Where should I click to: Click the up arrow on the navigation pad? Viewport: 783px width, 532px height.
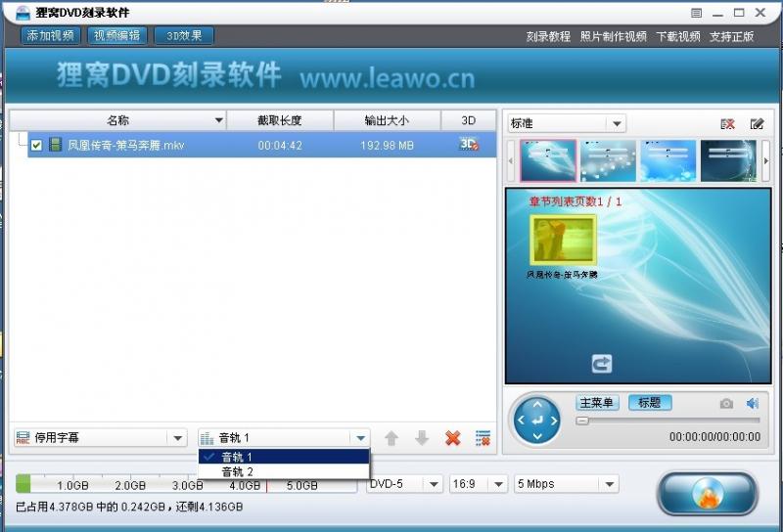pos(537,404)
